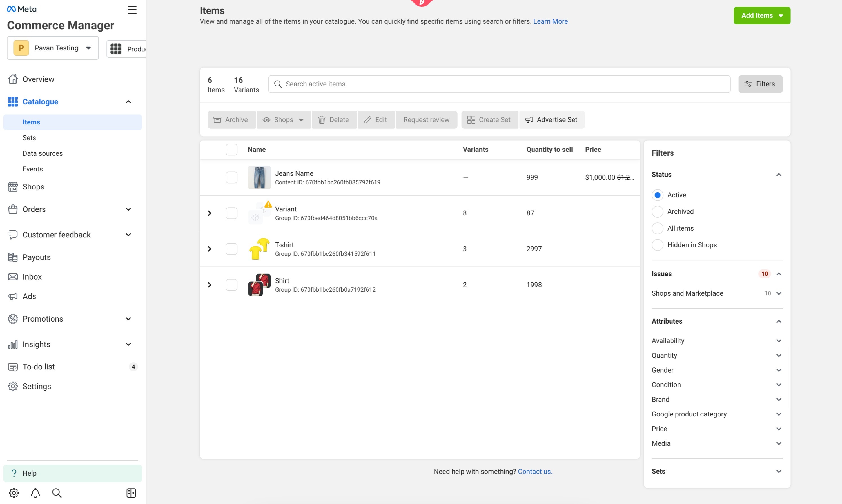This screenshot has width=842, height=504.
Task: Click the Ads megaphone icon
Action: click(13, 296)
